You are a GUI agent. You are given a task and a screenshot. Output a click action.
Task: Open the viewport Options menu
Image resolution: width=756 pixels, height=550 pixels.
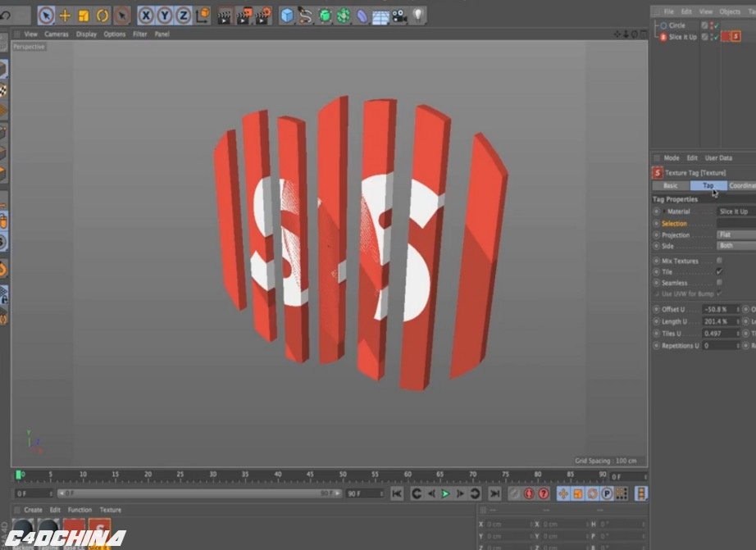coord(115,34)
